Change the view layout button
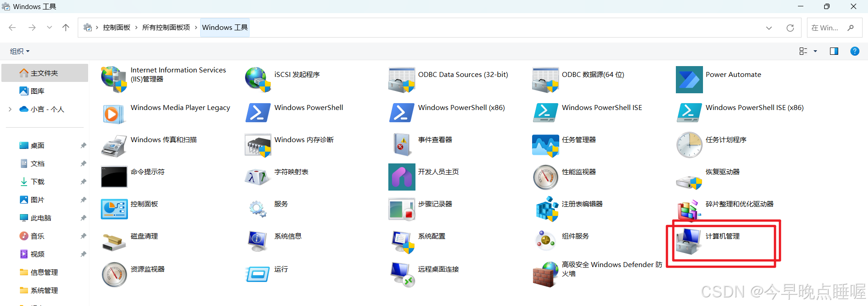The image size is (868, 306). [x=803, y=51]
